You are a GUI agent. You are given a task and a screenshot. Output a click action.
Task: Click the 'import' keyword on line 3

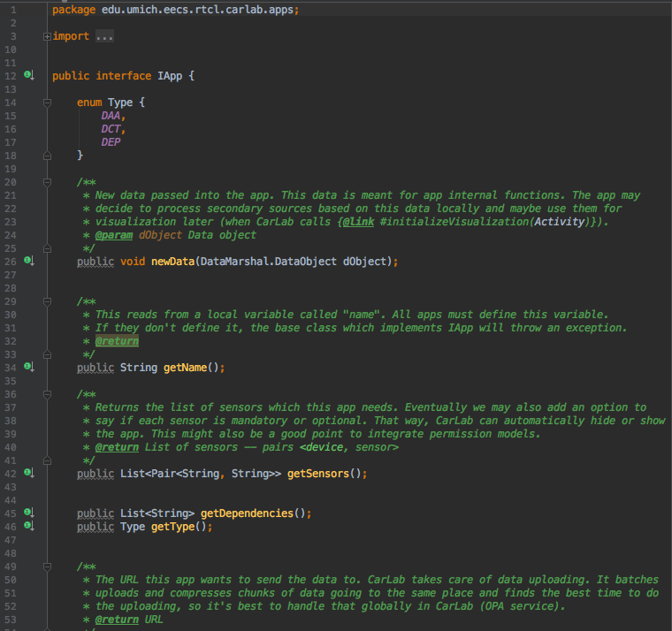71,36
